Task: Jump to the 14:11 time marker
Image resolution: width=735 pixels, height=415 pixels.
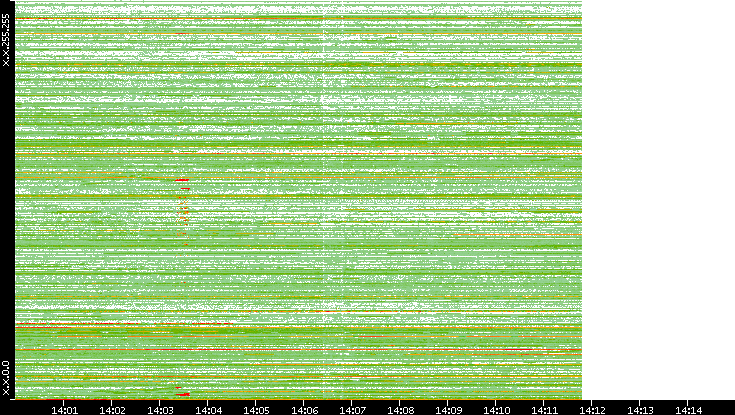Action: pos(544,408)
